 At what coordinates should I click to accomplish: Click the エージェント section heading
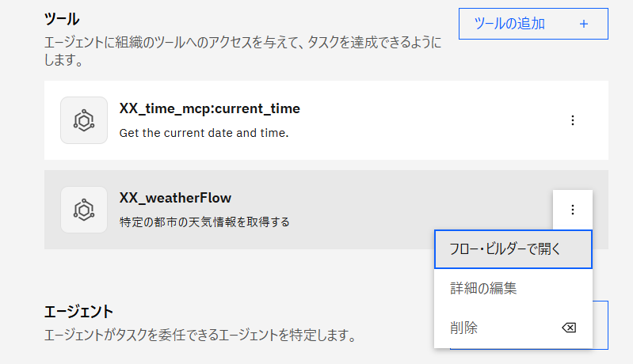coord(78,312)
